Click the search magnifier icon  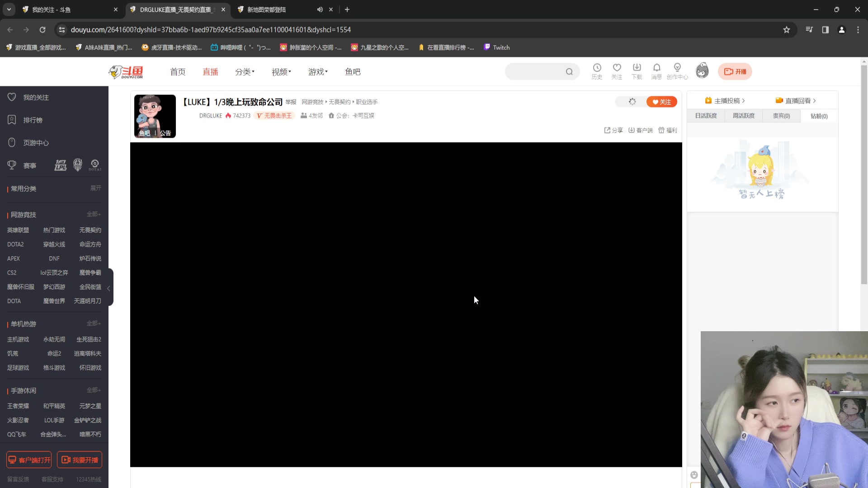(569, 71)
